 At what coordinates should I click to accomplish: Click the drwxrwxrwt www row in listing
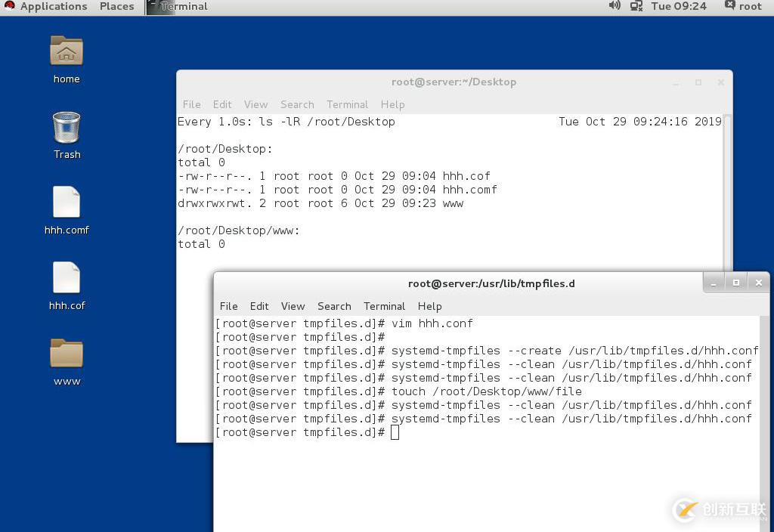tap(320, 203)
